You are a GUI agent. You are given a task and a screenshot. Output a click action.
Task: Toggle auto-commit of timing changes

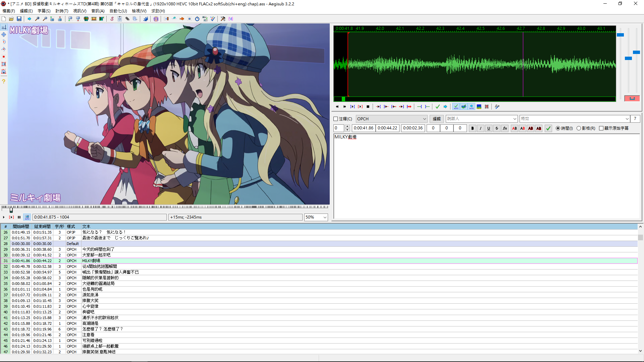[x=456, y=107]
